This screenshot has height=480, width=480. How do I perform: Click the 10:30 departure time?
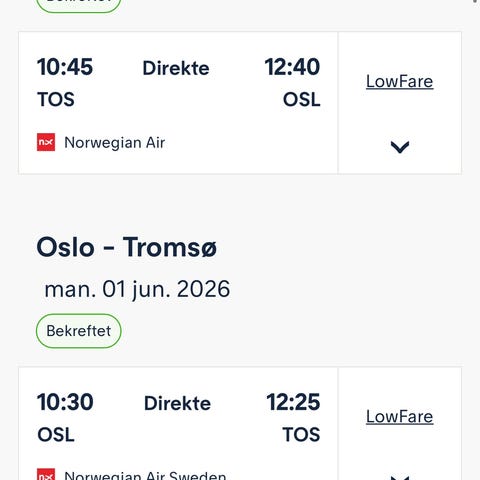[65, 402]
